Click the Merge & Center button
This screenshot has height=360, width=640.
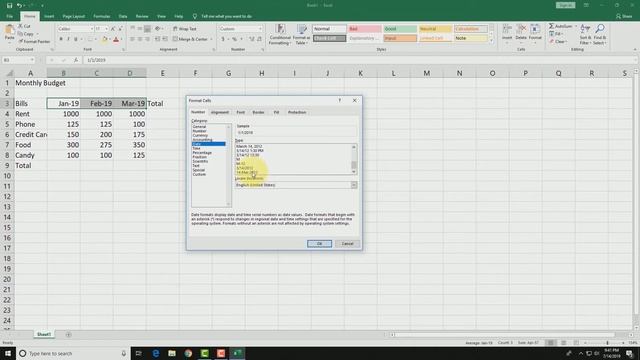[190, 39]
